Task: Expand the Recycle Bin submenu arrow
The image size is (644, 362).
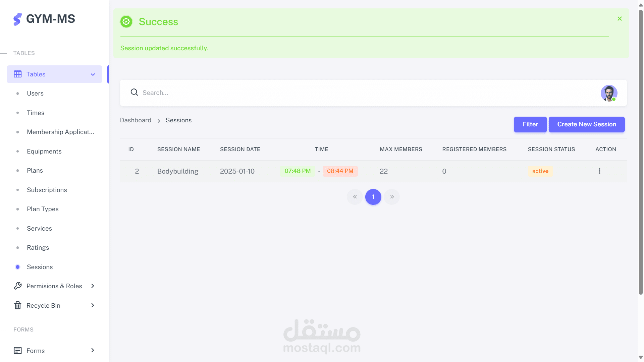Action: 93,305
